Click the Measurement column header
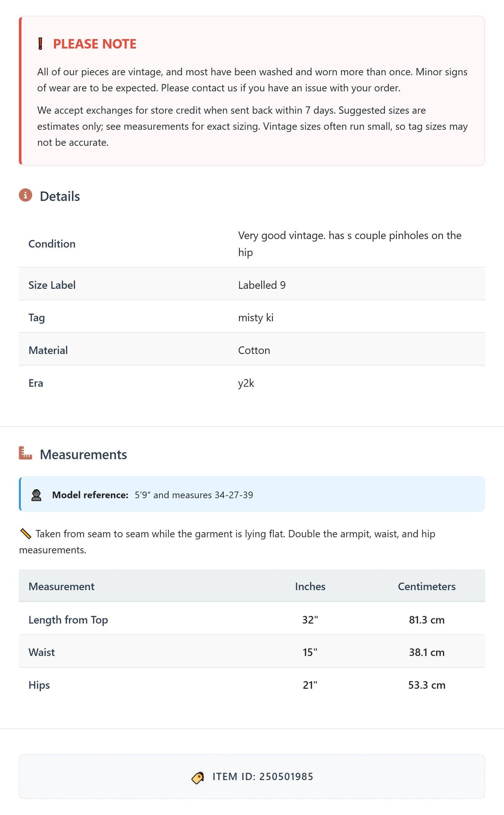Screen dimensions: 504x815 coord(61,587)
